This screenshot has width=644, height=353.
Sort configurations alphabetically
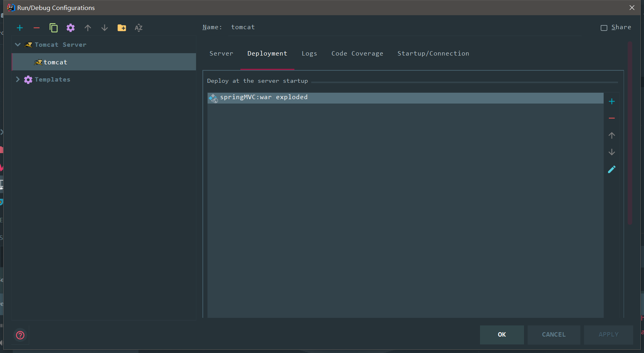[x=138, y=28]
